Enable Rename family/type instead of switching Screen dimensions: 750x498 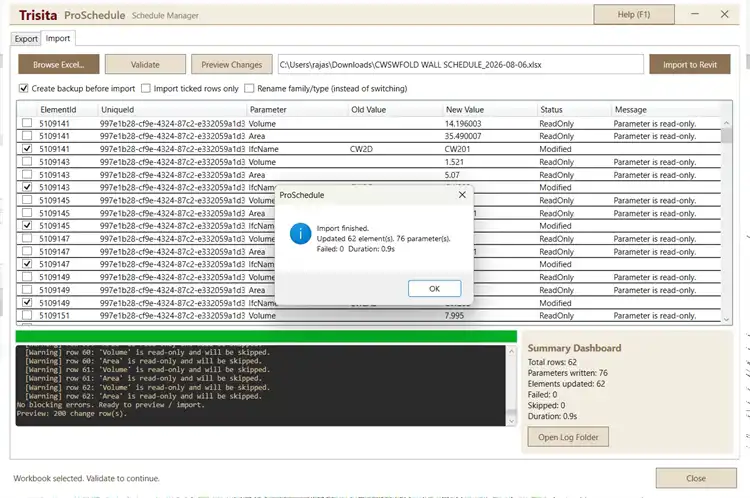[249, 89]
